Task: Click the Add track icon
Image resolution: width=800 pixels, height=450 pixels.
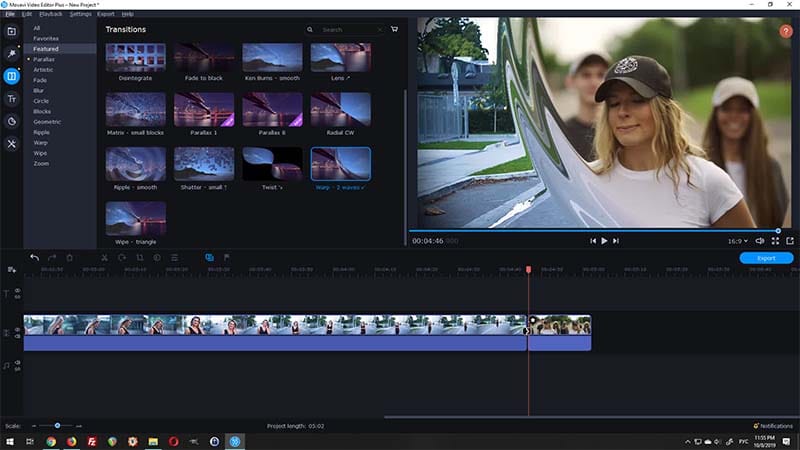Action: coord(11,269)
